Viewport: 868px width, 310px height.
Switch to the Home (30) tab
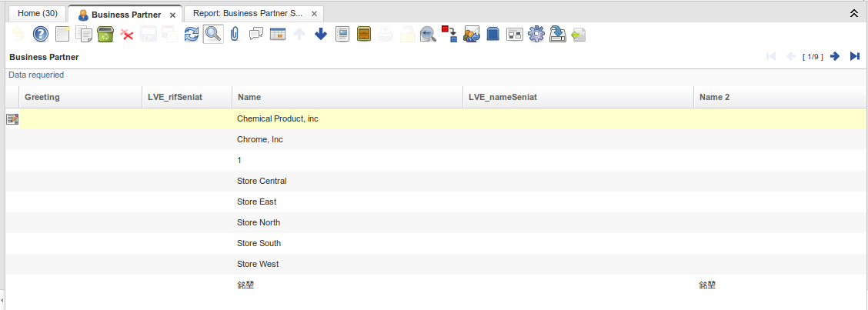coord(36,14)
